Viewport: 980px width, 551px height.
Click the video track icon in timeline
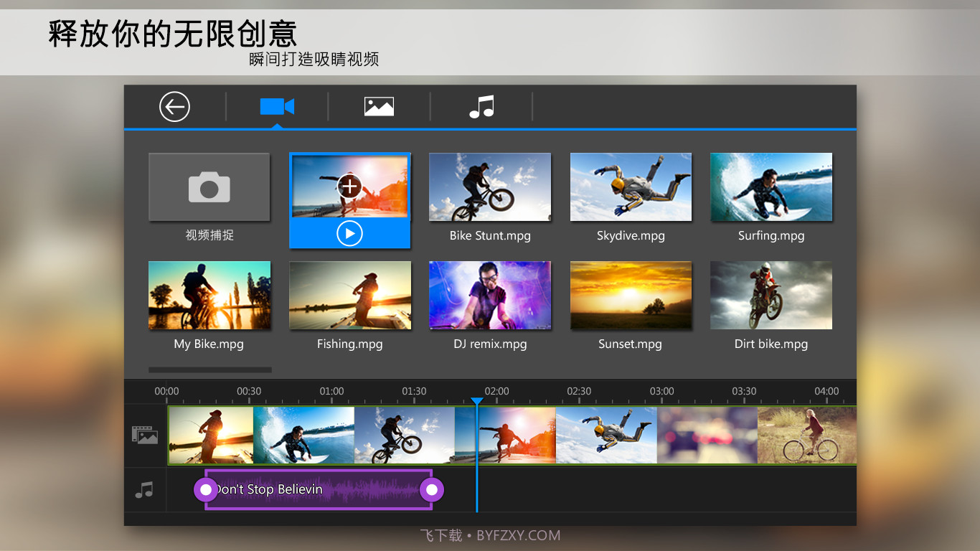point(145,435)
